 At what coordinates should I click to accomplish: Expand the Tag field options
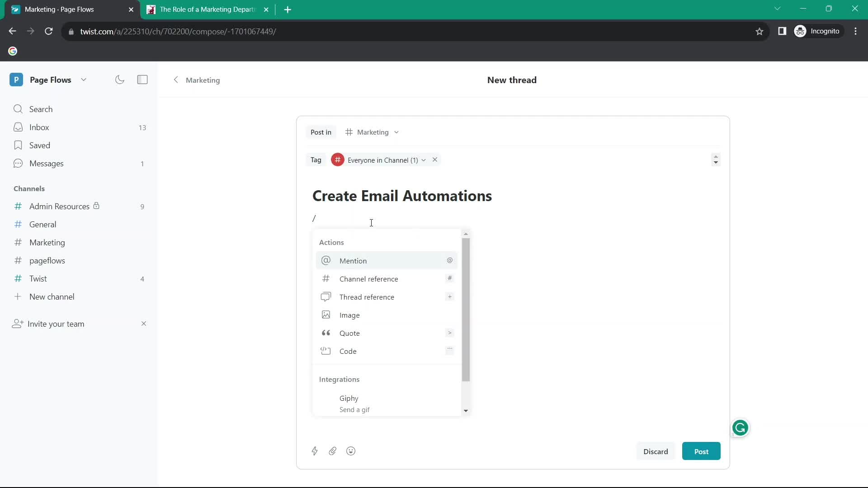pyautogui.click(x=716, y=160)
